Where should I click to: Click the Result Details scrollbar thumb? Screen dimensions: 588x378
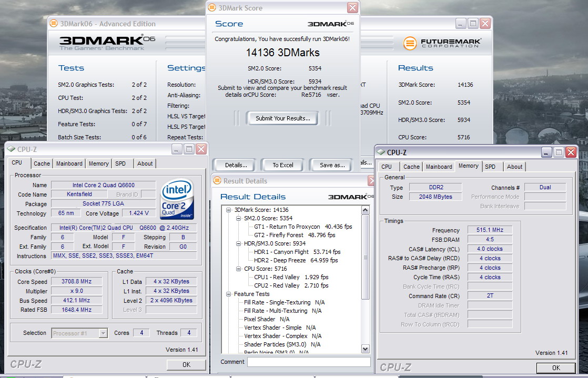coord(365,257)
